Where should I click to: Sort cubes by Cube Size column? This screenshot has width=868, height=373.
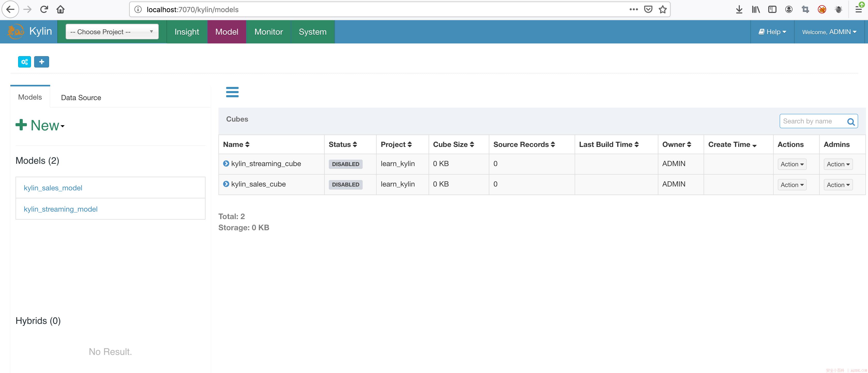454,144
